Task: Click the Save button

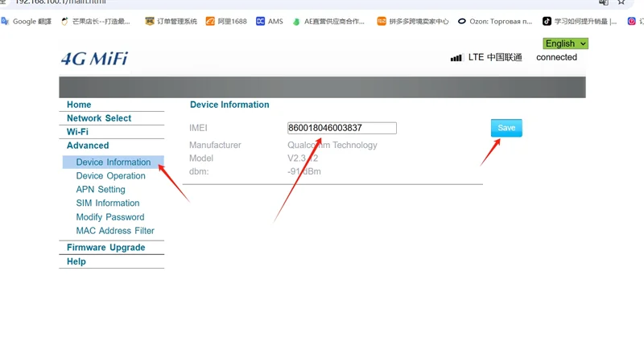Action: pos(506,128)
